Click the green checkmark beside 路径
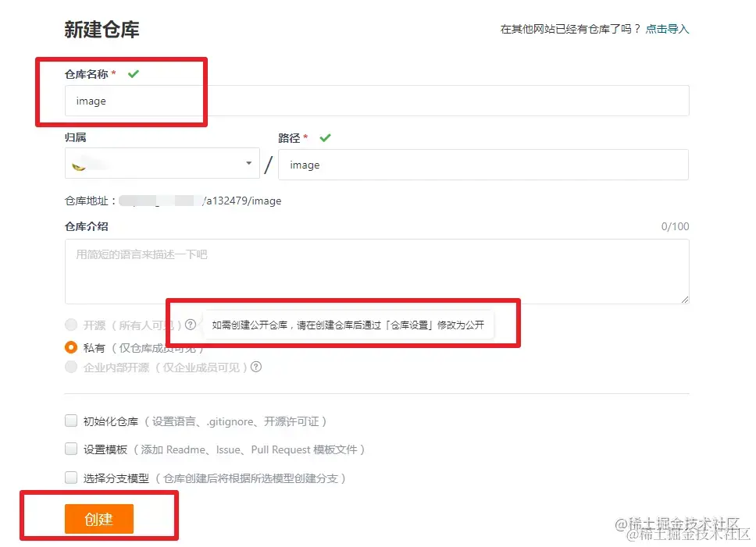The image size is (756, 547). [326, 137]
